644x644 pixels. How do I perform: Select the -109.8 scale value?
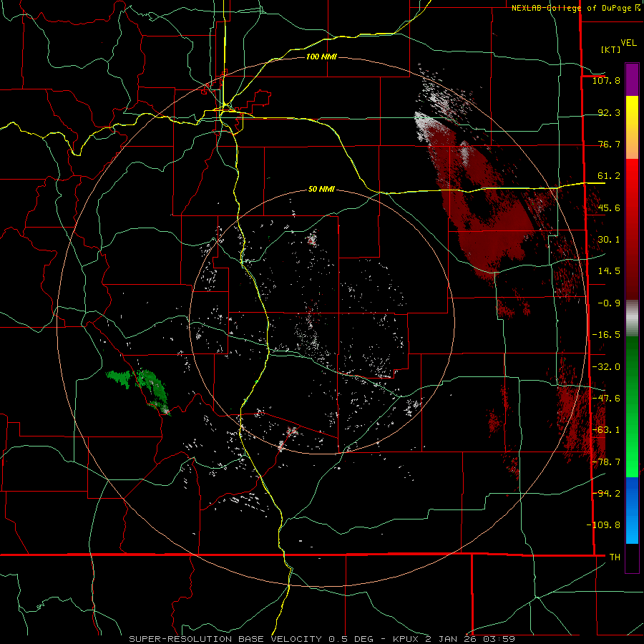(x=603, y=525)
